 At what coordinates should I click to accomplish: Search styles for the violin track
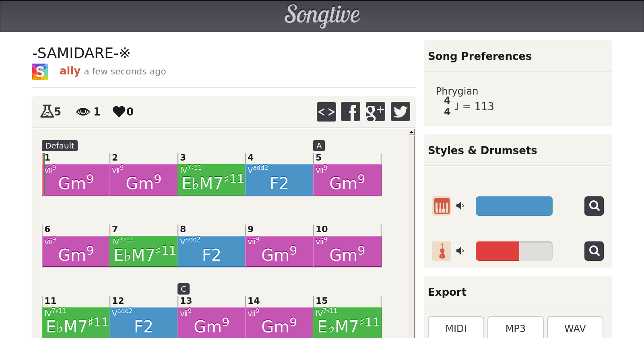coord(594,251)
